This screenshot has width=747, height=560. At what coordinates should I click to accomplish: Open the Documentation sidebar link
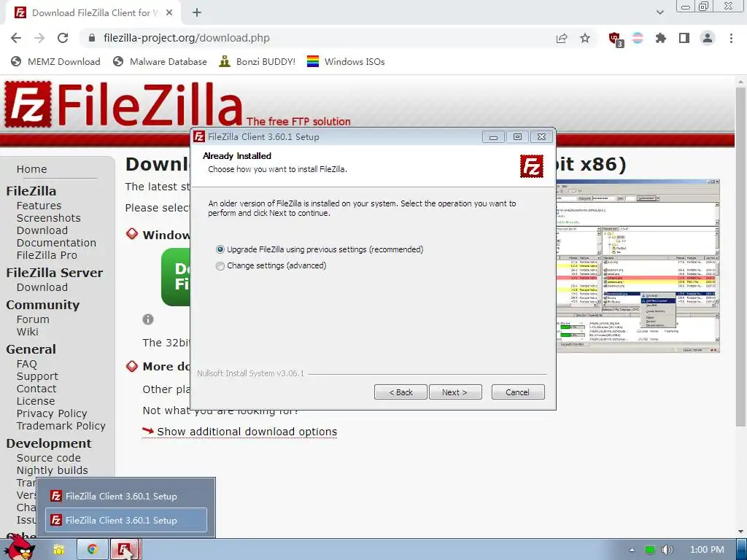pyautogui.click(x=56, y=243)
